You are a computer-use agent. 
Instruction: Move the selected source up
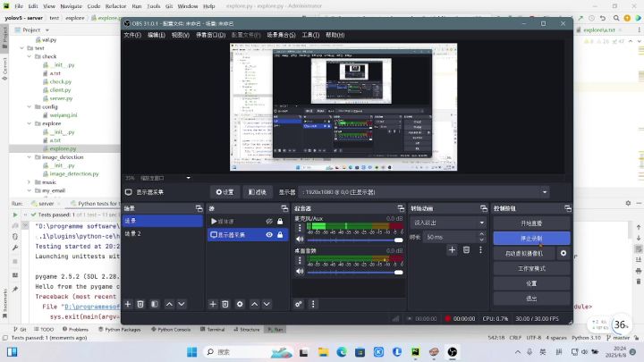coord(255,304)
